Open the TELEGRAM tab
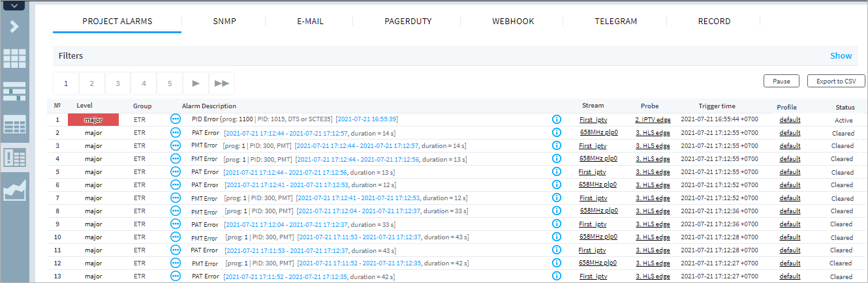The image size is (868, 283). [615, 22]
